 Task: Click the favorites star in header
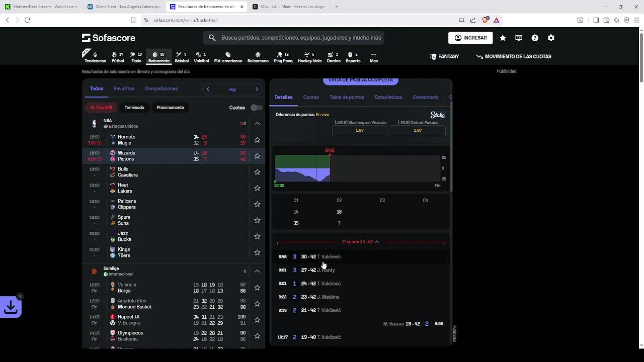pos(503,38)
